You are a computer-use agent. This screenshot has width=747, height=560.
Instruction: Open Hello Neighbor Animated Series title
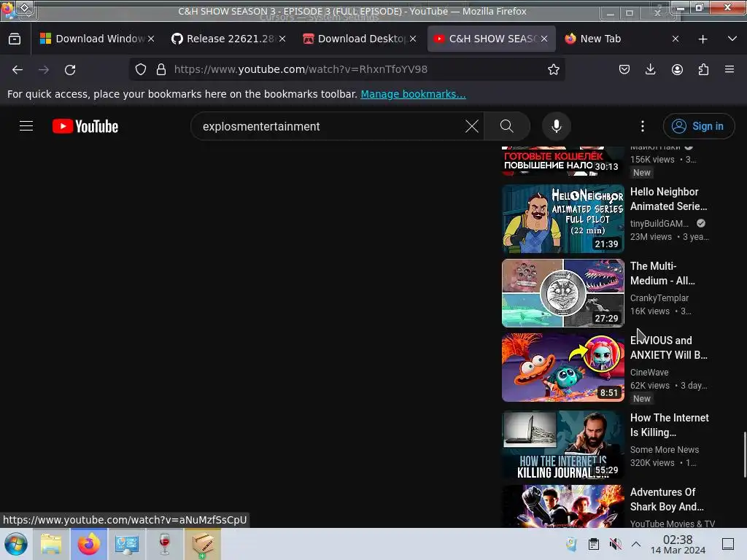[x=668, y=199]
